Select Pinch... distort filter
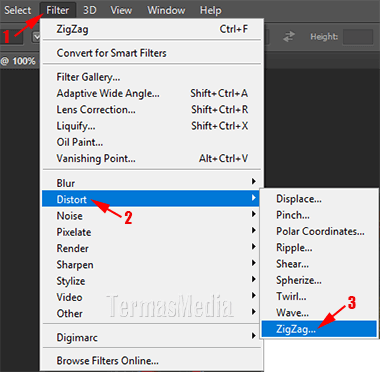 (319, 215)
